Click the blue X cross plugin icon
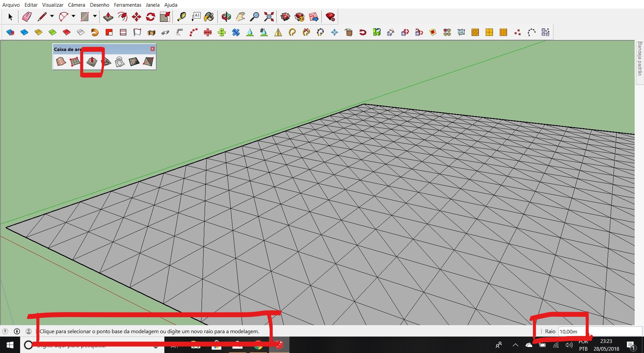 pos(236,32)
